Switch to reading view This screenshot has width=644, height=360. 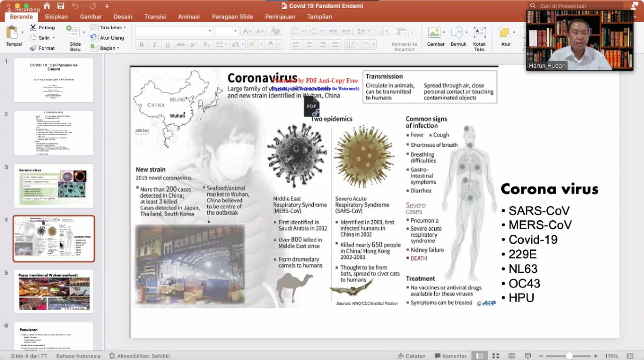(x=512, y=356)
